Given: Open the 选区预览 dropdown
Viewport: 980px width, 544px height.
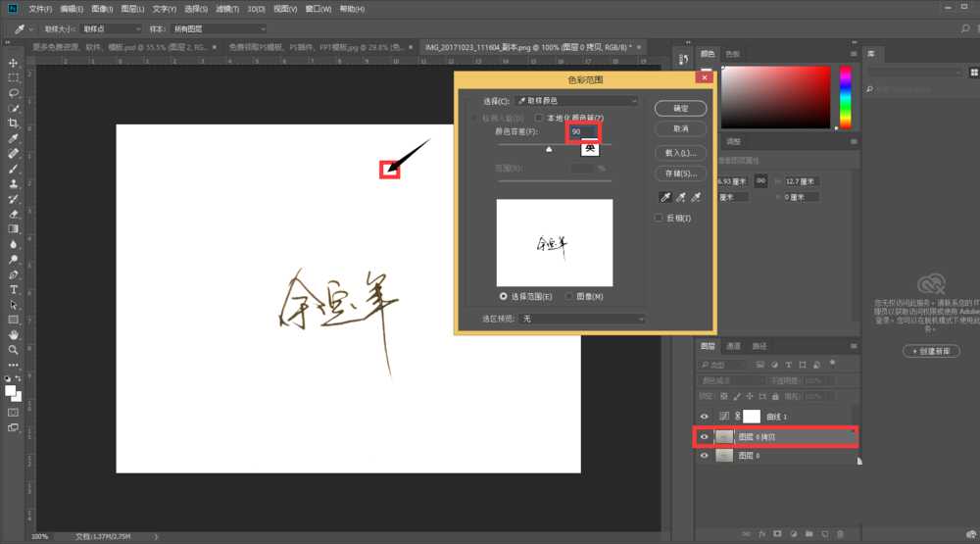Looking at the screenshot, I should tap(582, 319).
